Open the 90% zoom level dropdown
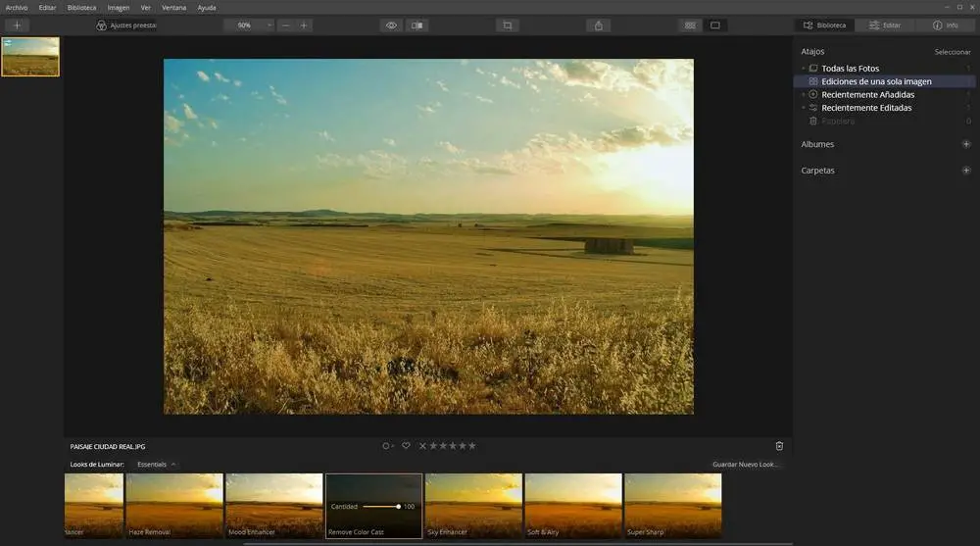The image size is (980, 546). [x=250, y=25]
